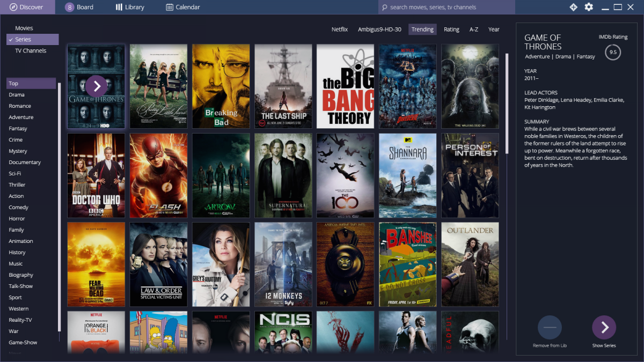Select The Shannara Chronicles poster

[x=407, y=175]
